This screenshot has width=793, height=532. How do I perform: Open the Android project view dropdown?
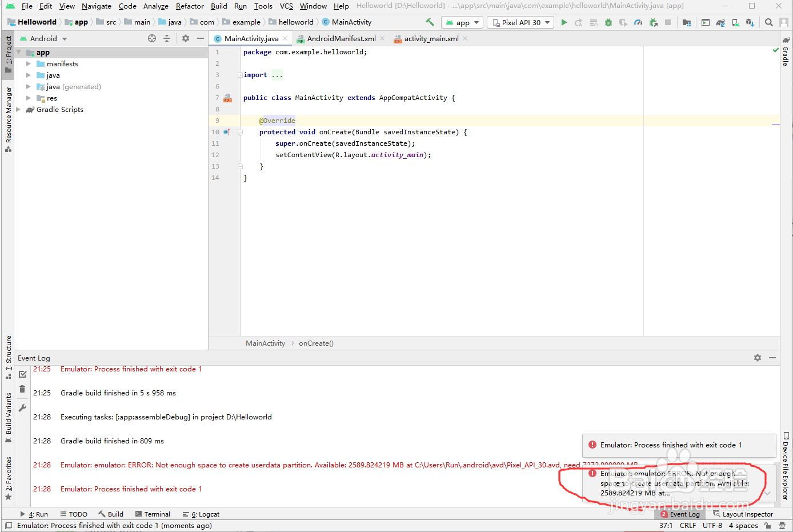pyautogui.click(x=43, y=39)
